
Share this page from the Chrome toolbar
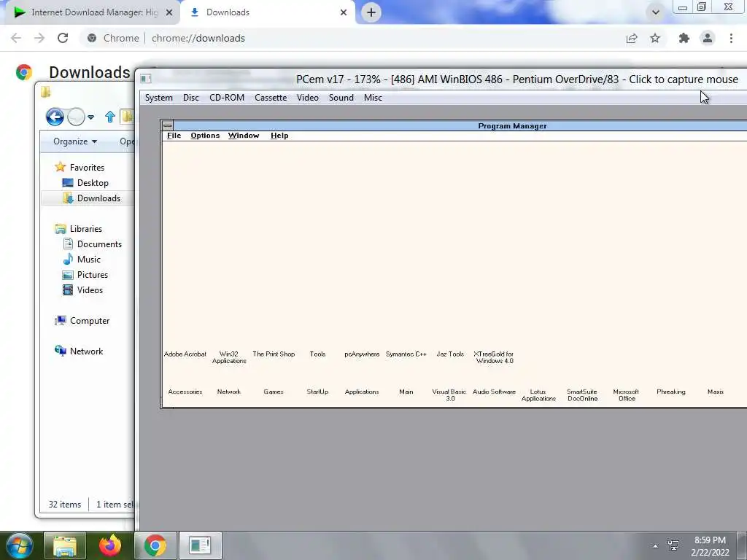point(632,38)
